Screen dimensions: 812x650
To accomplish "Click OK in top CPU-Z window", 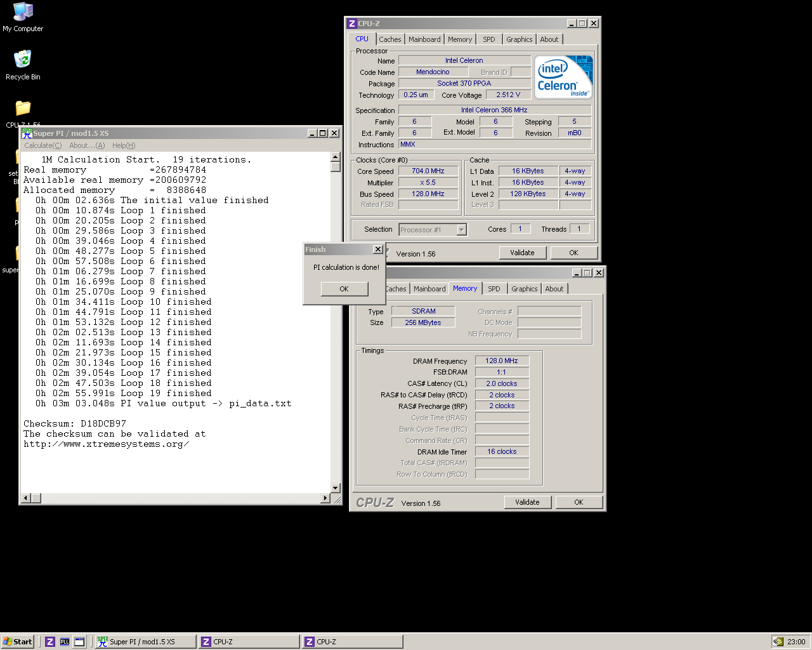I will 573,253.
